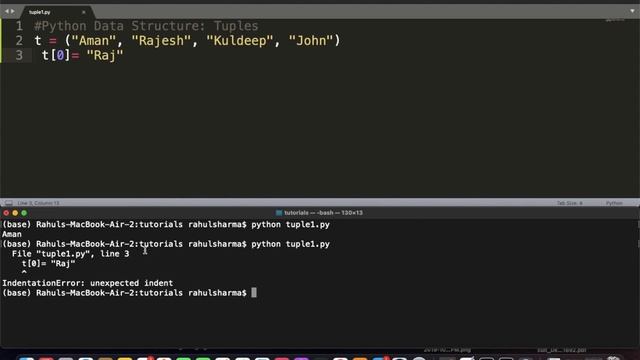Open the Python syntax selector in the status bar
This screenshot has width=640, height=360.
[614, 203]
